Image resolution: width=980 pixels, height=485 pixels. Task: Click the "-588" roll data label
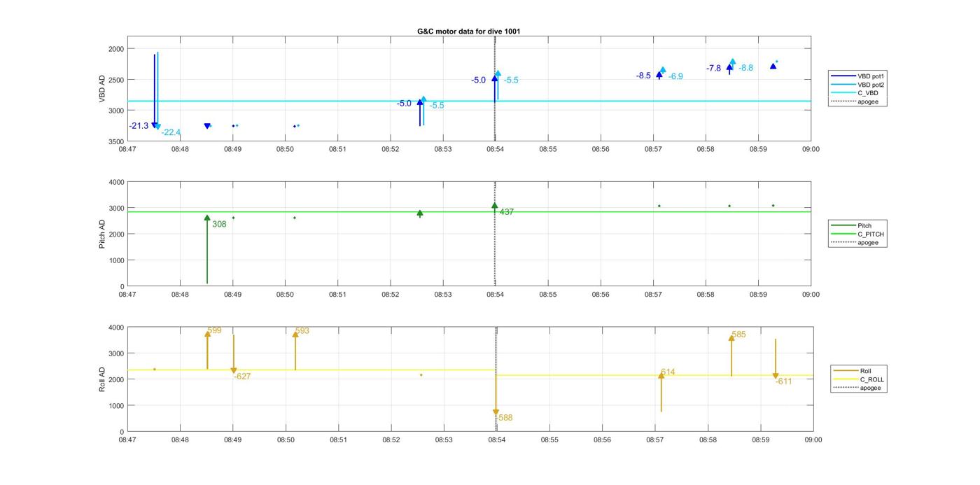pyautogui.click(x=504, y=418)
